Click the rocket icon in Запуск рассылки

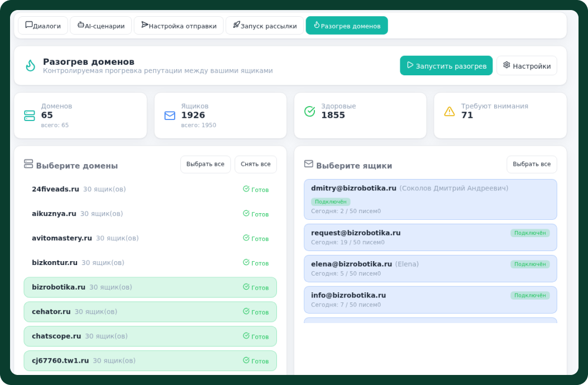(x=236, y=25)
